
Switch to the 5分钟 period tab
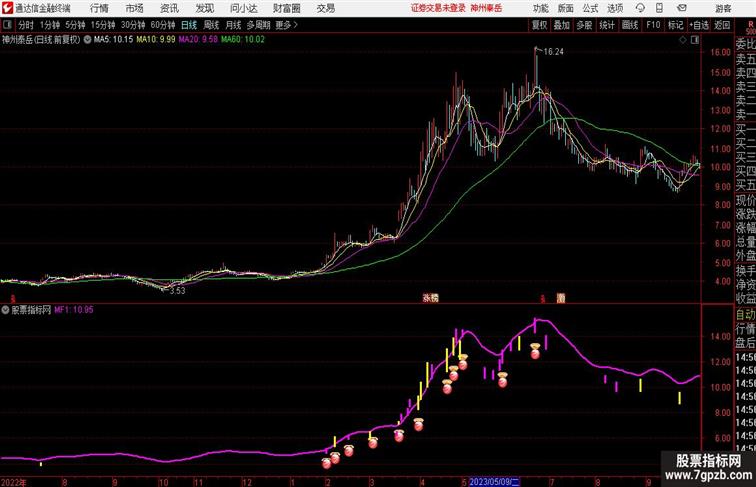(75, 25)
